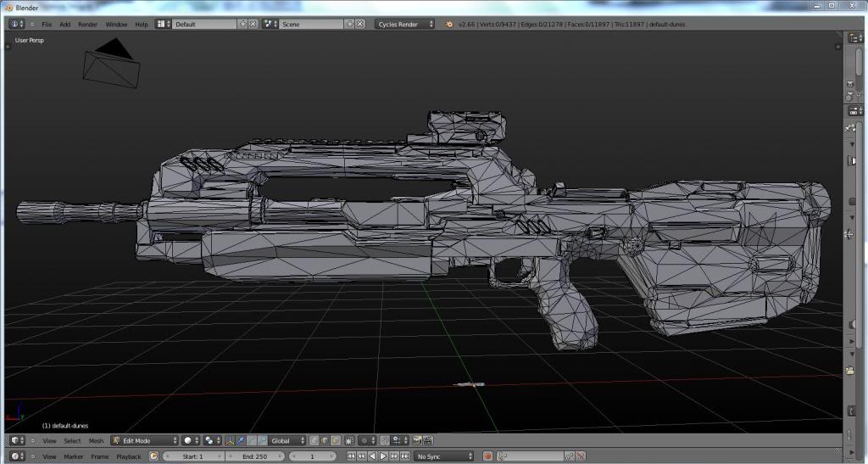The image size is (868, 464).
Task: Toggle the 3D manipulator widget icon
Action: [x=231, y=440]
